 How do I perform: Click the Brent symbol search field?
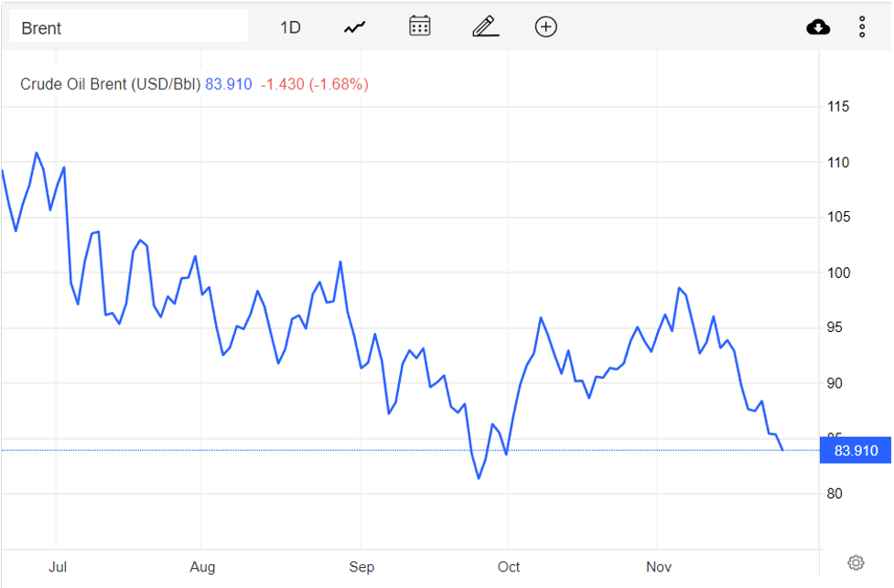point(128,27)
